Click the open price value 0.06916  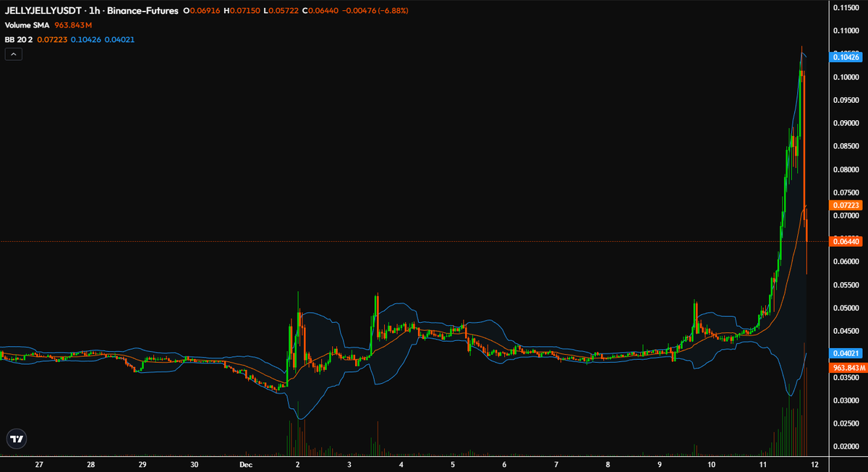[x=205, y=11]
